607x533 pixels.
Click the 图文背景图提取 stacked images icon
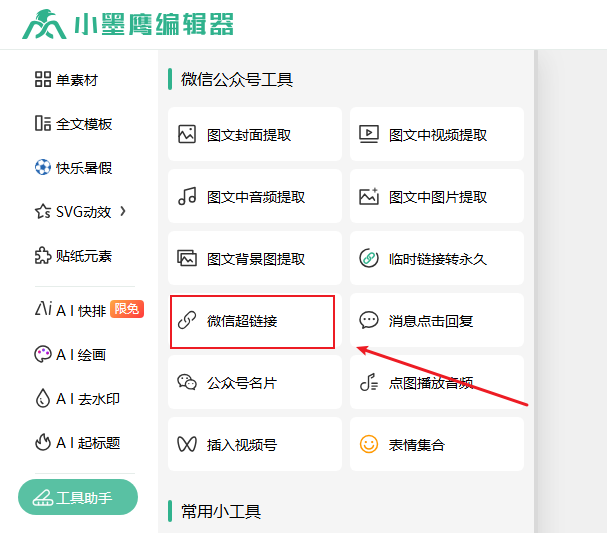pyautogui.click(x=187, y=258)
